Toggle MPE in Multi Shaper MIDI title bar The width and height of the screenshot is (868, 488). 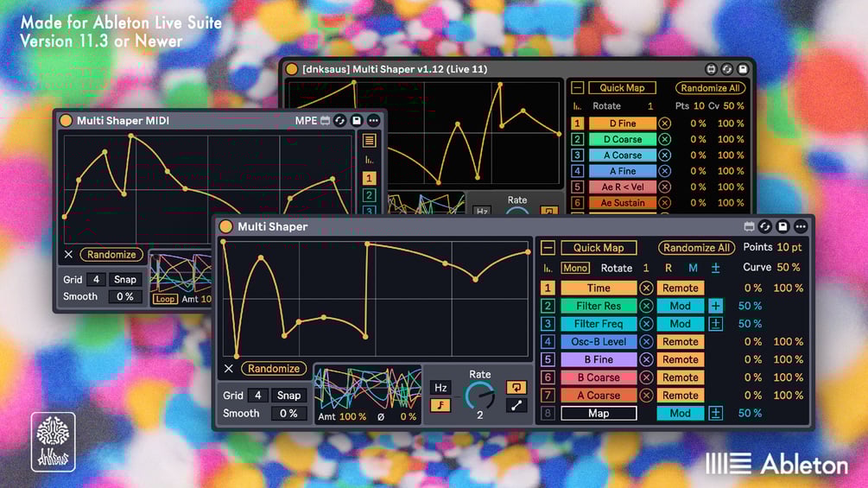pos(306,121)
